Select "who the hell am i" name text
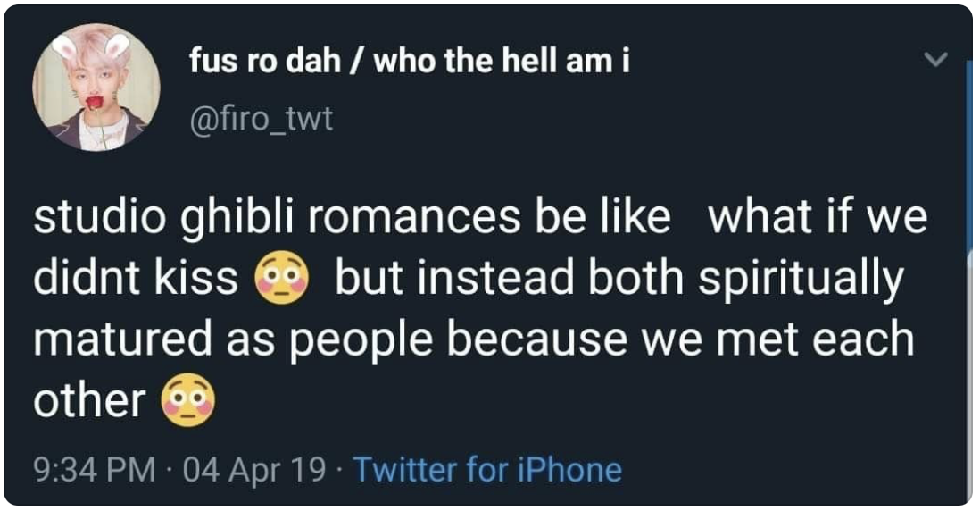The width and height of the screenshot is (980, 511). pyautogui.click(x=502, y=62)
